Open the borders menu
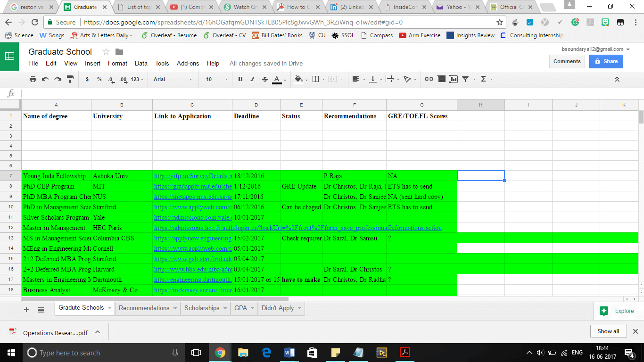The height and width of the screenshot is (362, 644). tap(318, 79)
